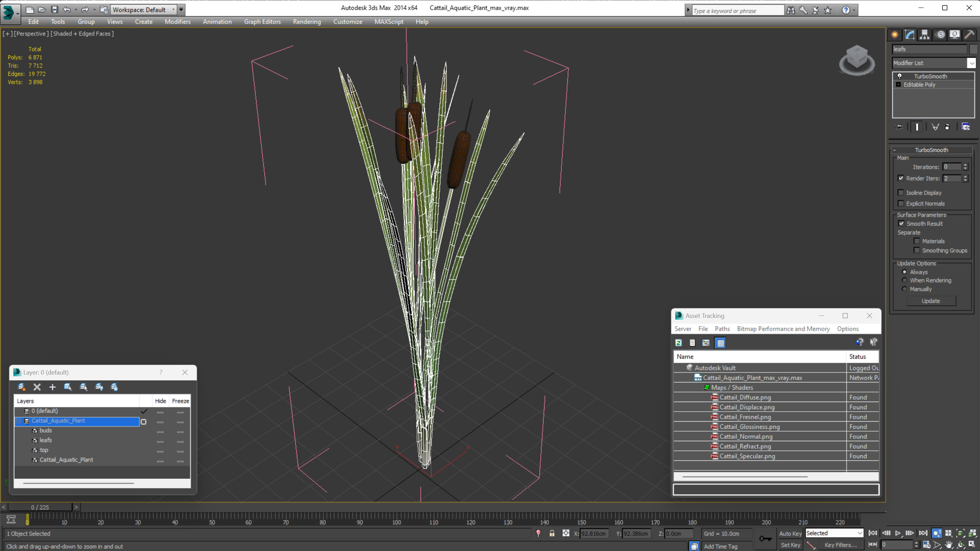Image resolution: width=980 pixels, height=551 pixels.
Task: Click the Set Key button
Action: coord(790,545)
